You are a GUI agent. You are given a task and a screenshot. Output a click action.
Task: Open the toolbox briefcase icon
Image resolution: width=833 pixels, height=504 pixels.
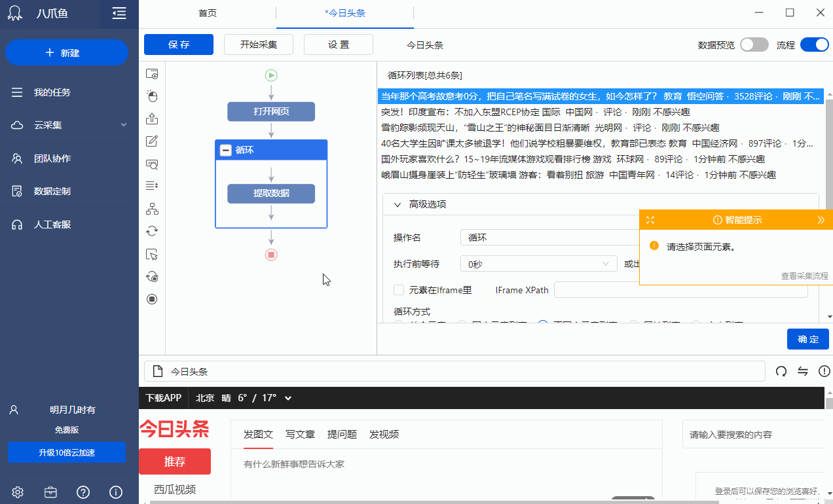point(50,492)
